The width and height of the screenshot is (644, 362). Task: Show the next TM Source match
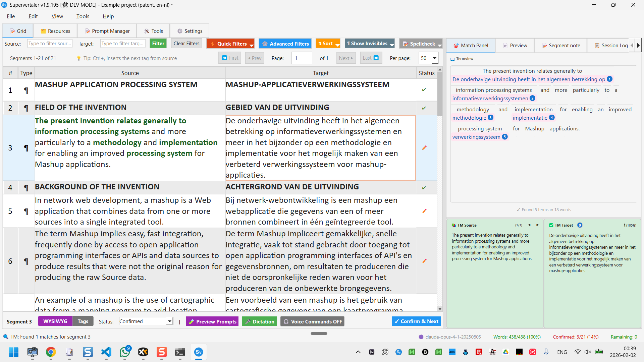coord(538,225)
